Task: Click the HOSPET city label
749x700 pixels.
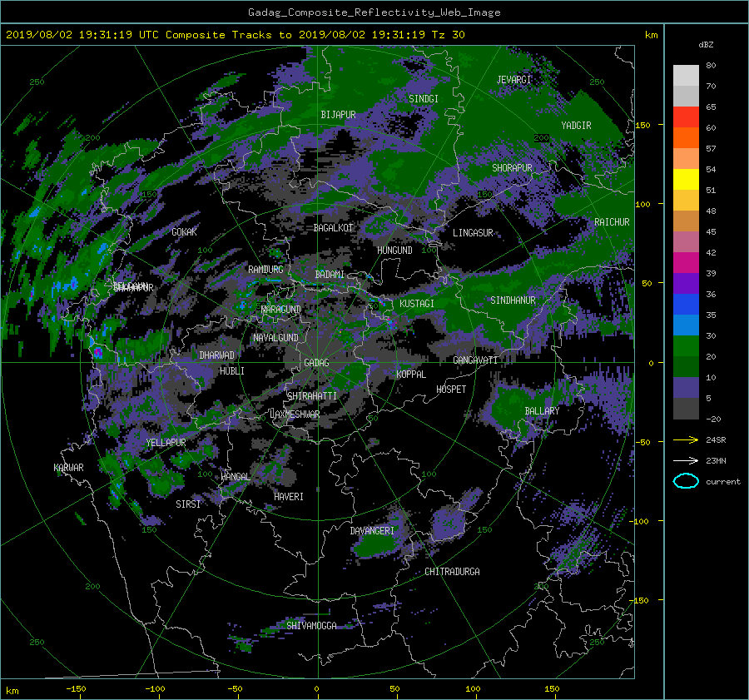Action: point(451,389)
